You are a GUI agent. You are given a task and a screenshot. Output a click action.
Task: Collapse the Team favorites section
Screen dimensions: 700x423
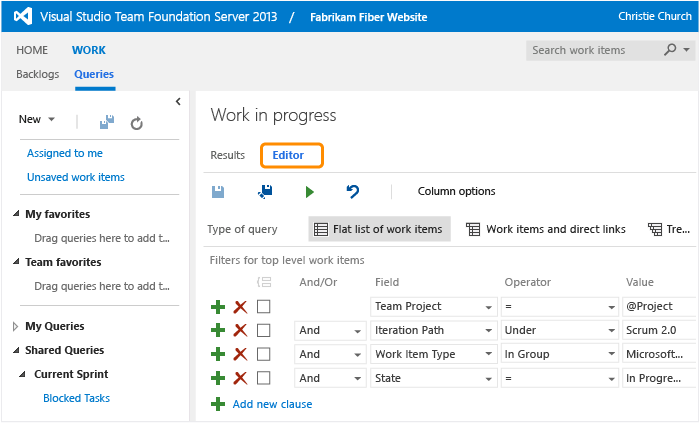tap(16, 261)
